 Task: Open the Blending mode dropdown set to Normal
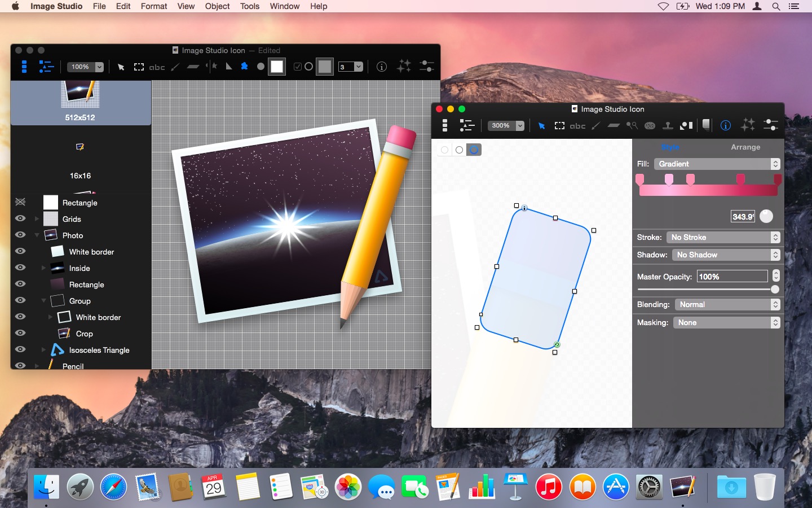point(727,304)
